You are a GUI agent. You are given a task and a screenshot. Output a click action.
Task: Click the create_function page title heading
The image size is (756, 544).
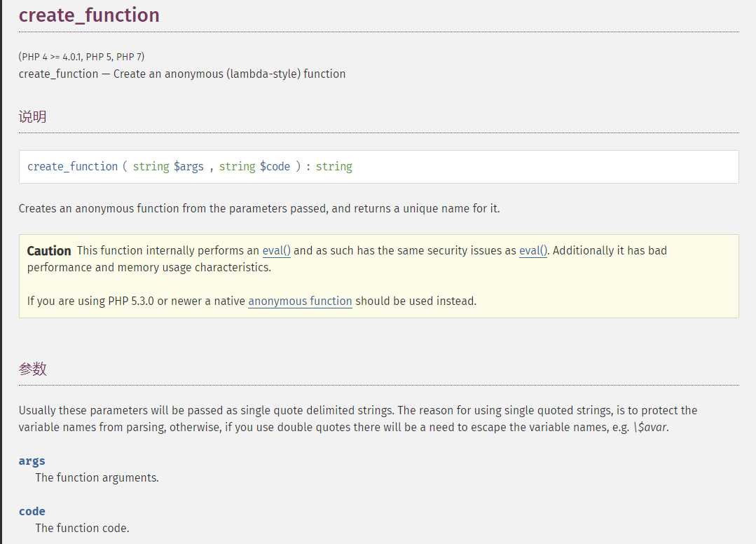89,15
